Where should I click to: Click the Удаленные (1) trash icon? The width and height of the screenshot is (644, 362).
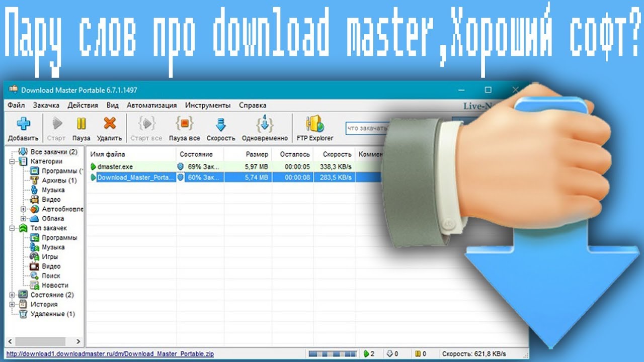(x=23, y=314)
